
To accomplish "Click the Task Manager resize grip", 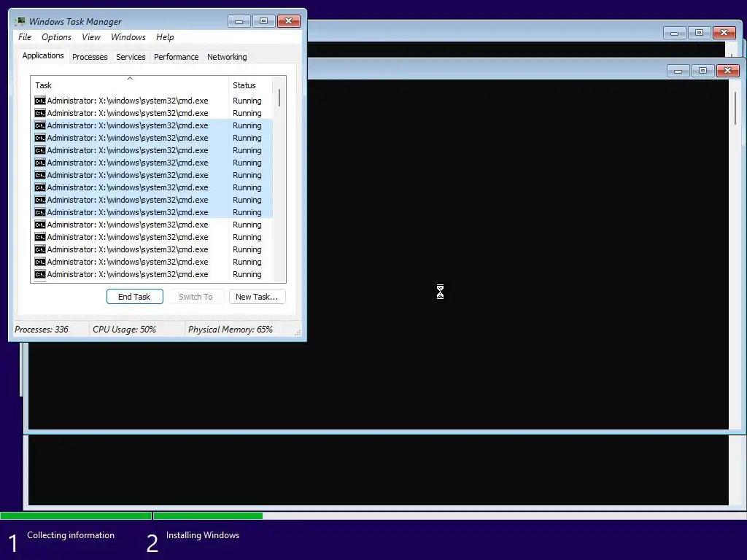I will pyautogui.click(x=298, y=332).
